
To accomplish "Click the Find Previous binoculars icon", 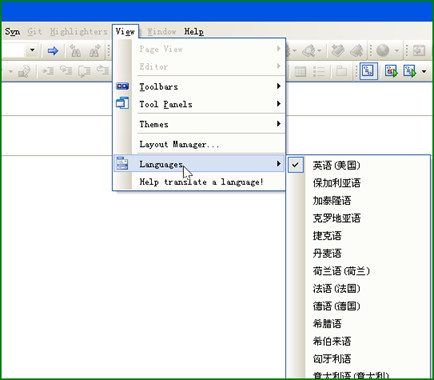I will pyautogui.click(x=75, y=51).
